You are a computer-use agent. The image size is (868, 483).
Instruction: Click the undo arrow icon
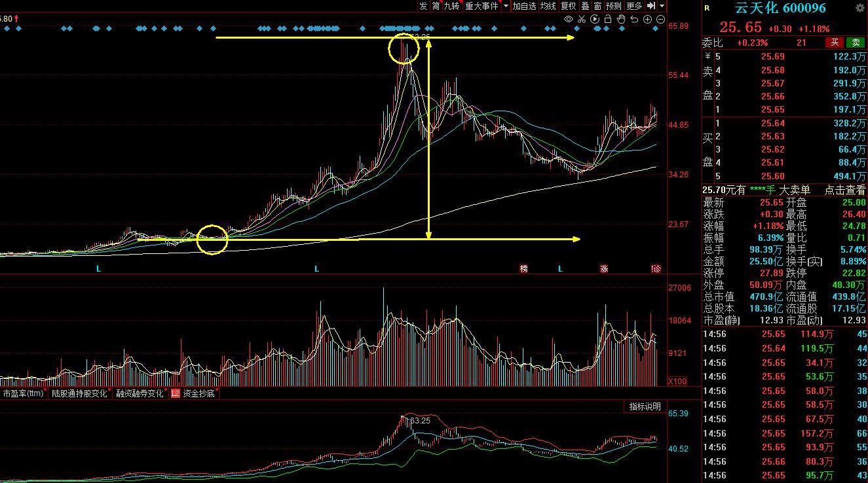tap(634, 20)
